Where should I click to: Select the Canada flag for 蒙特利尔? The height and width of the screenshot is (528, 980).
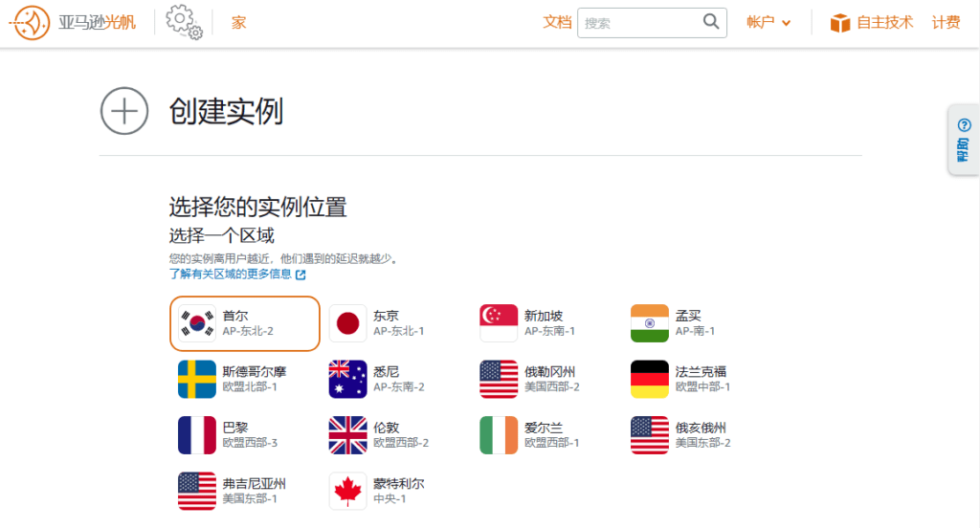[x=348, y=491]
